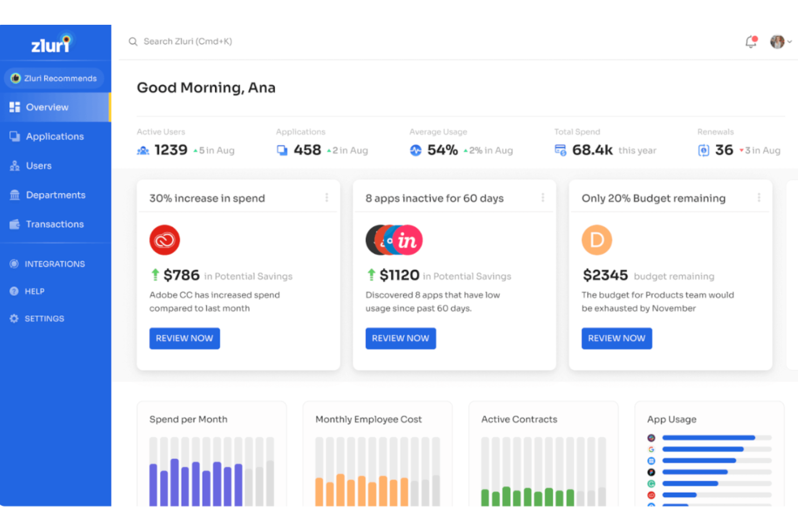This screenshot has width=798, height=532.
Task: Open Departments using its building icon
Action: 15,195
